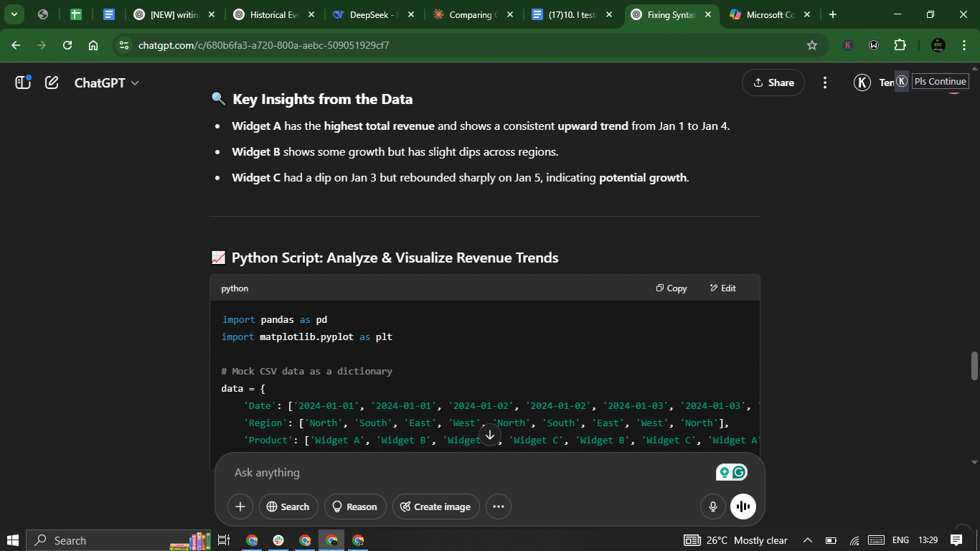Copy the python code block
The height and width of the screenshot is (551, 980).
(672, 288)
